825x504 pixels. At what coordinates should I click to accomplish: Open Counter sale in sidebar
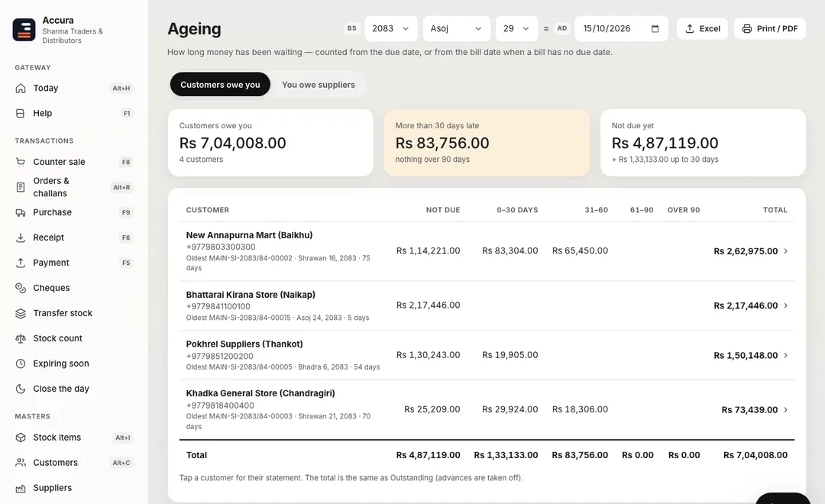point(73,162)
